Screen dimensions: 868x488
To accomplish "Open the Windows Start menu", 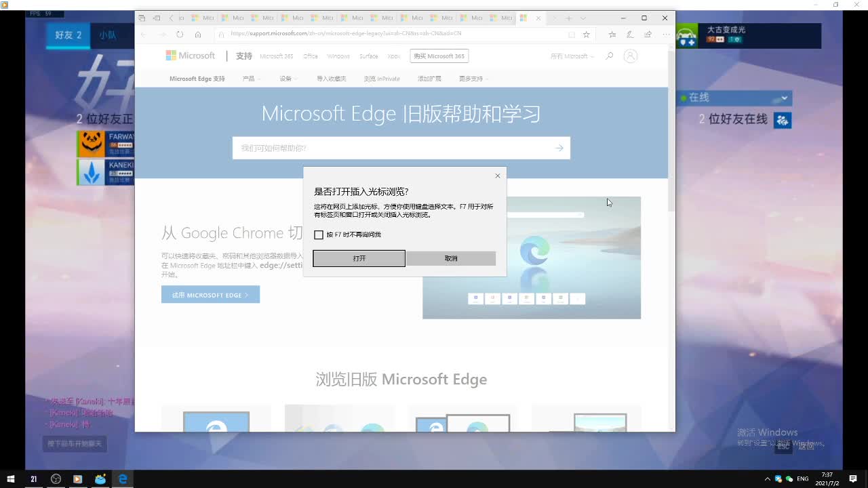I will (12, 479).
